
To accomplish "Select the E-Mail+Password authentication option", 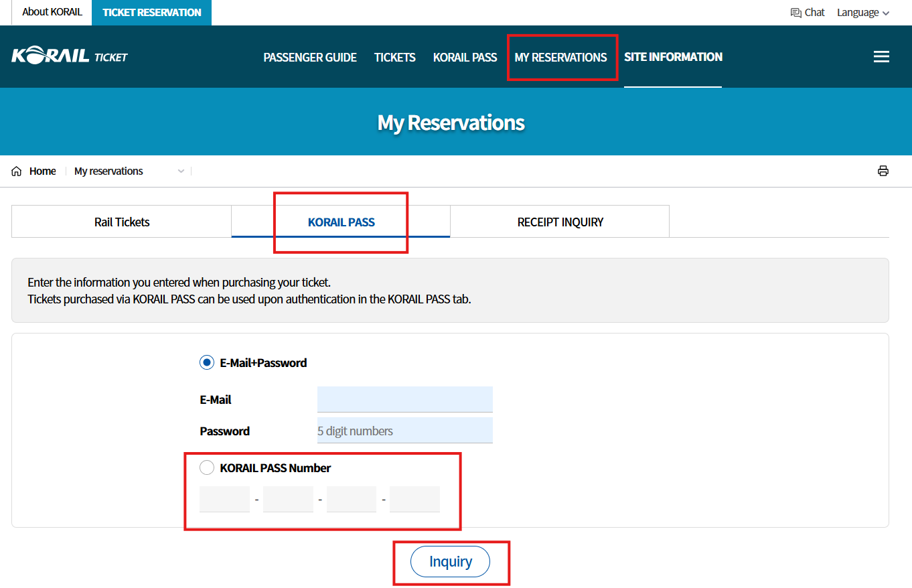I will [207, 362].
